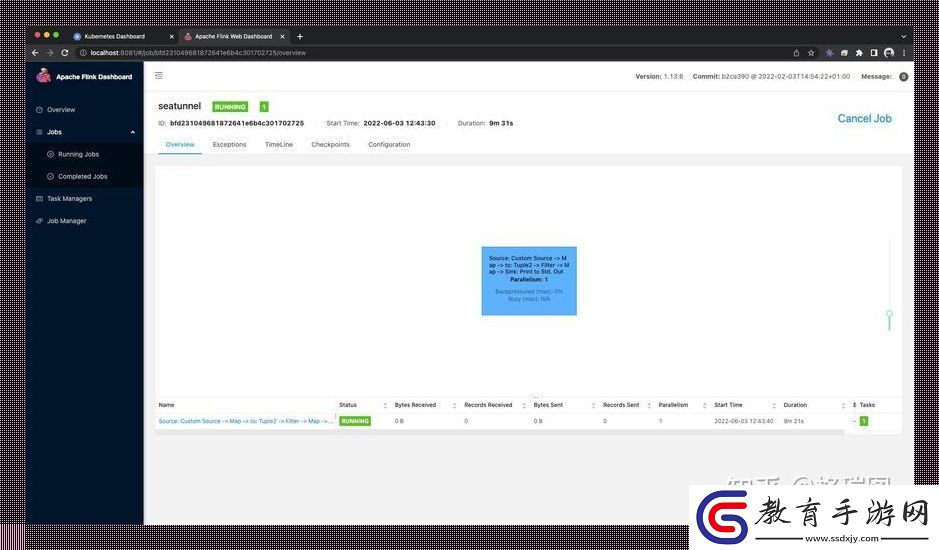Open the Source: Custom Source vertex link
This screenshot has height=550, width=939.
click(x=246, y=421)
